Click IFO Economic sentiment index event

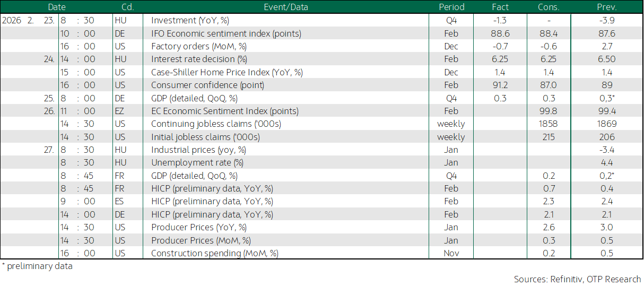[226, 33]
